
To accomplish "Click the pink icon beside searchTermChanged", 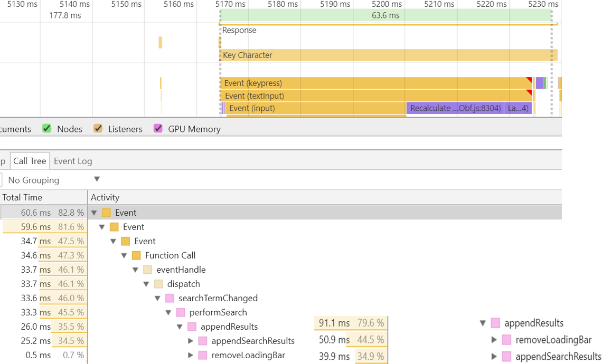I will pos(170,298).
